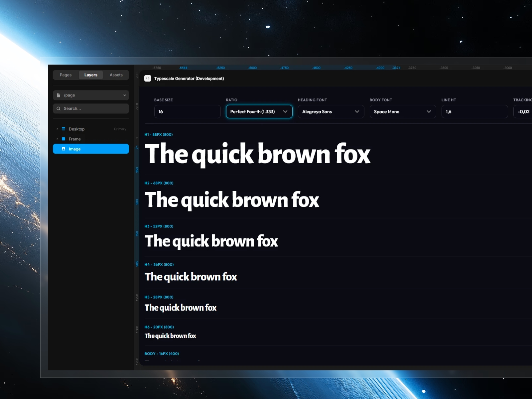Image resolution: width=532 pixels, height=399 pixels.
Task: Switch to the Assets tab
Action: (116, 75)
